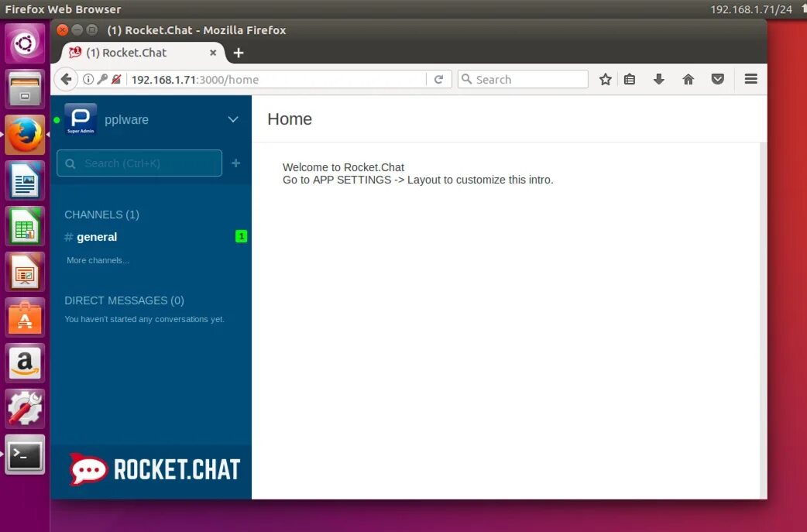The width and height of the screenshot is (807, 532).
Task: Open the Downloads arrow icon
Action: point(659,79)
